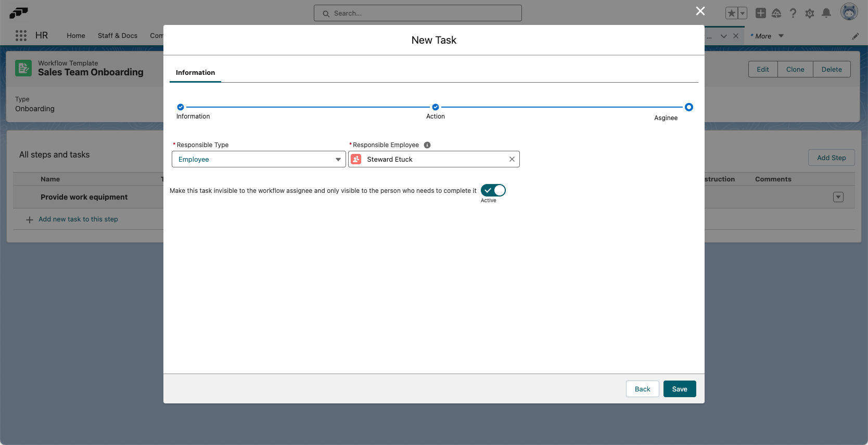Toggle the task invisibility Active switch

click(x=493, y=190)
